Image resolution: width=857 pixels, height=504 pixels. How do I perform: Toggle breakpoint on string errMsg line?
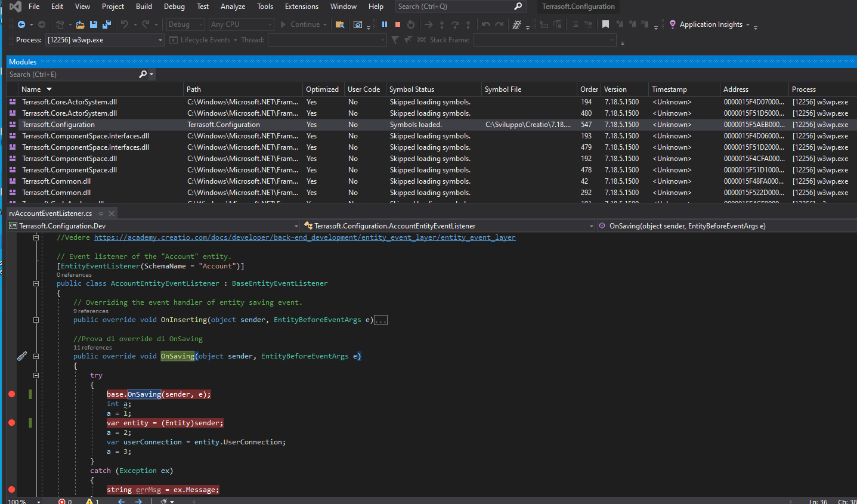click(x=11, y=490)
